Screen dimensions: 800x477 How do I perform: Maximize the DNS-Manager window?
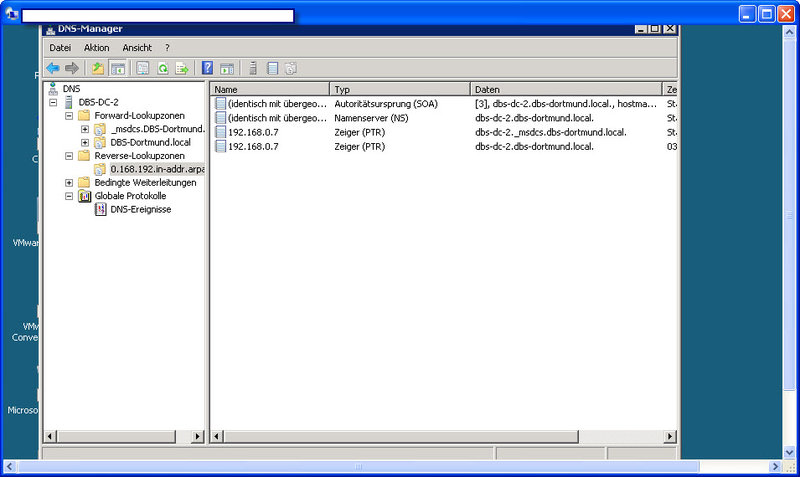(656, 29)
